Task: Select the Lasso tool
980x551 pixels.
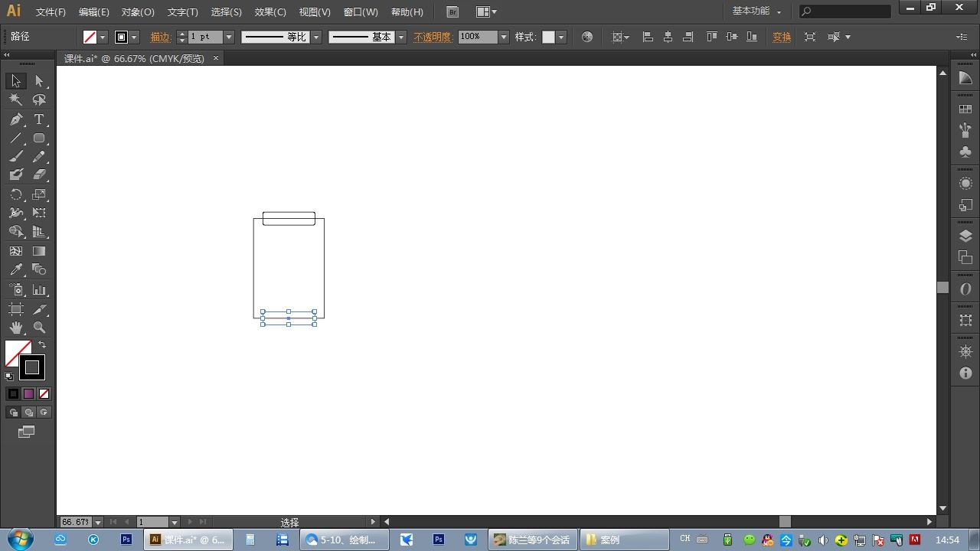Action: click(x=39, y=99)
